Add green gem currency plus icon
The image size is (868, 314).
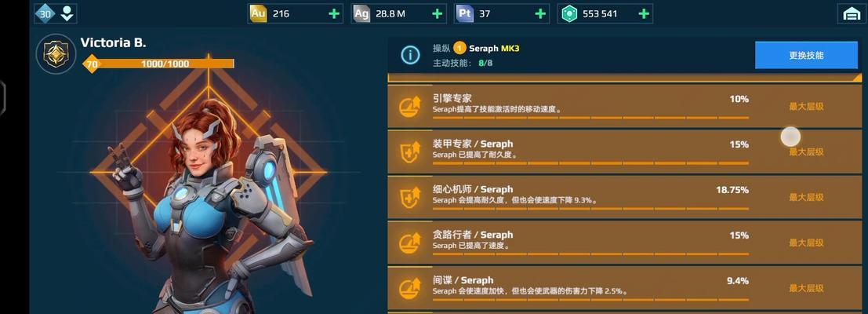tap(644, 14)
